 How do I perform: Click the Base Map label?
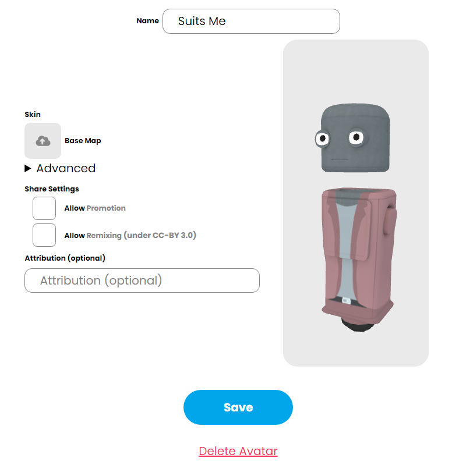coord(83,141)
